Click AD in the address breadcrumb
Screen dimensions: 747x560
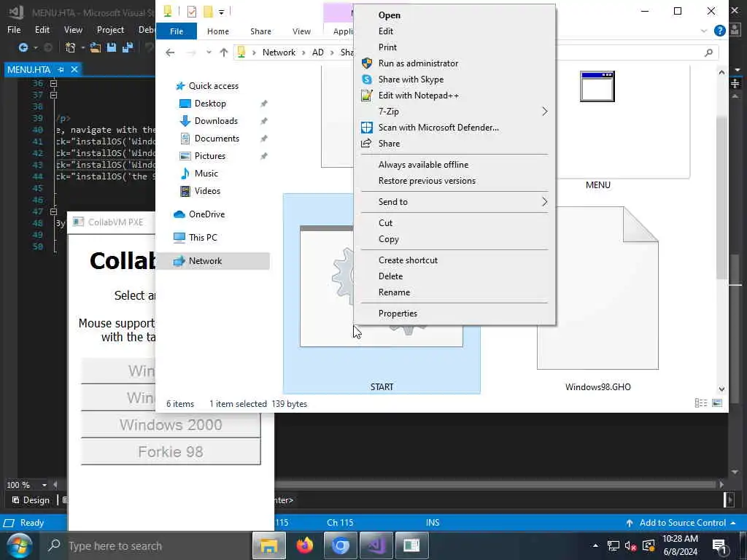[x=318, y=52]
